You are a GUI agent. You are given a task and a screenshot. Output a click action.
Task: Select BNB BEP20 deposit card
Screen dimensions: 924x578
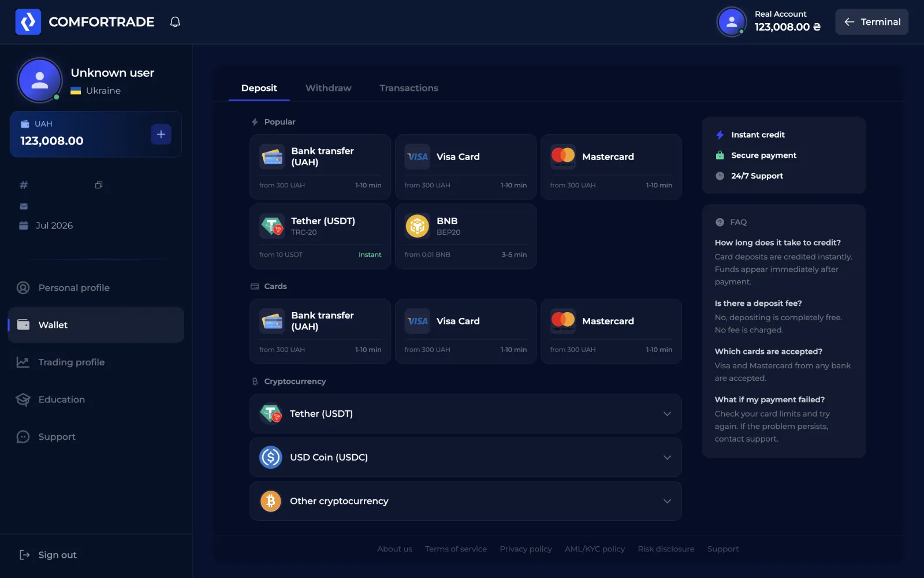click(x=466, y=236)
